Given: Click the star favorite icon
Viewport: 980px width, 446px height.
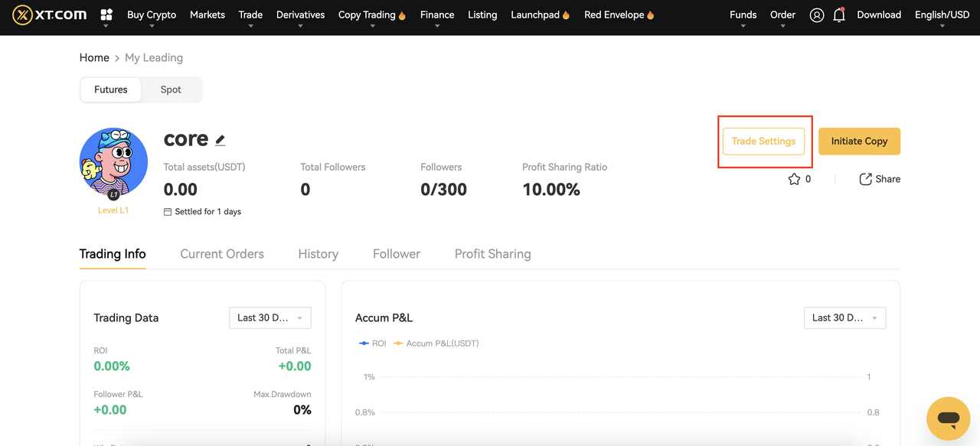Looking at the screenshot, I should coord(794,179).
